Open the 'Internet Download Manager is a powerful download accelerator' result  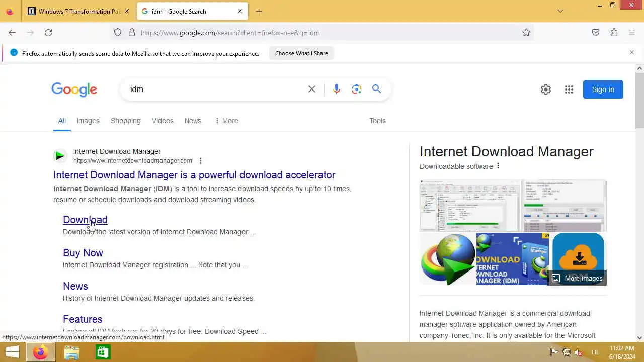point(194,175)
